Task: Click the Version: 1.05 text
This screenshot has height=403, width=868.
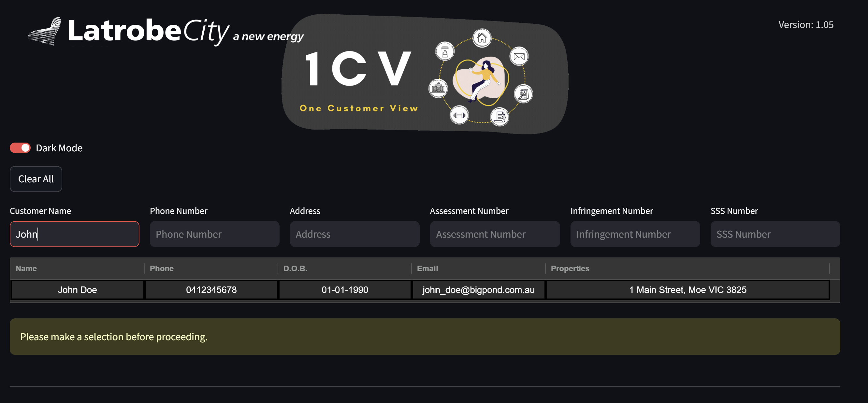Action: [x=806, y=25]
